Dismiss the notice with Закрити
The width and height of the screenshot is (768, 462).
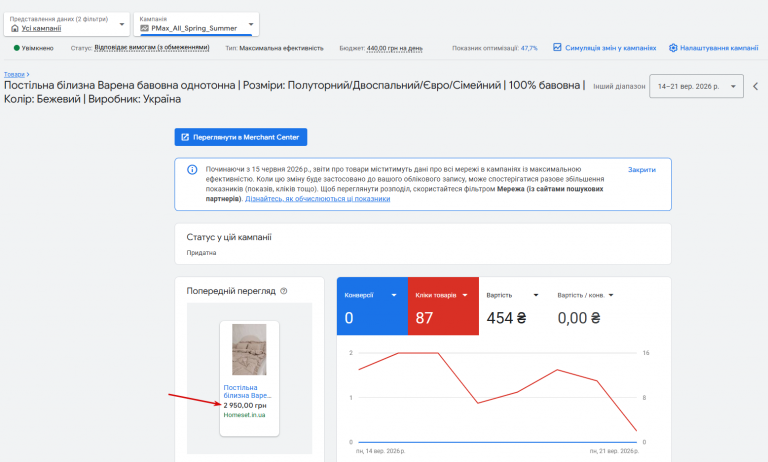coord(642,170)
